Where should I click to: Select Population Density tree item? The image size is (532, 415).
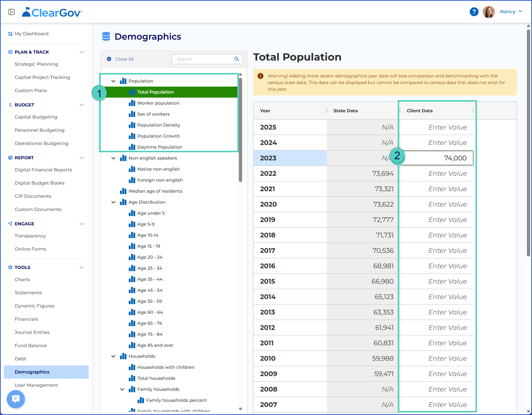(x=159, y=125)
